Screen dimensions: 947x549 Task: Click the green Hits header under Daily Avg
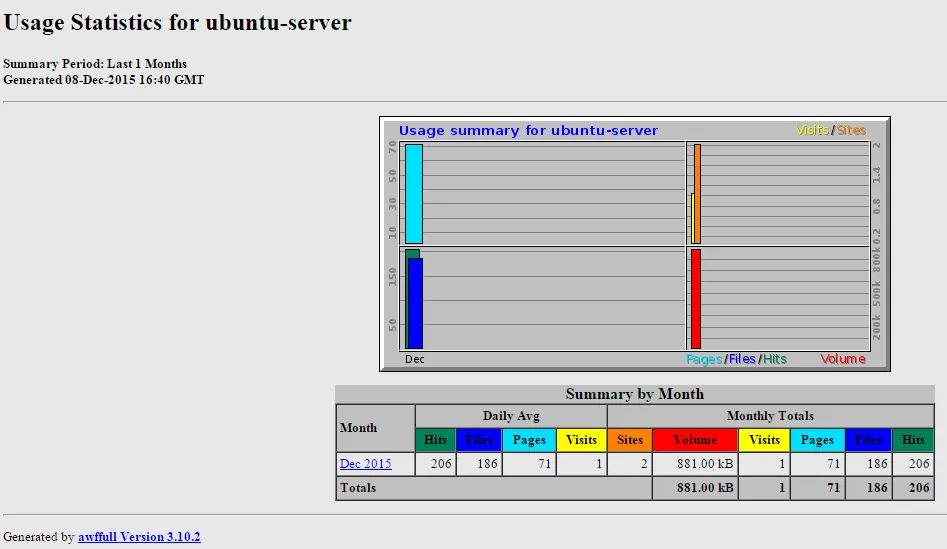(x=435, y=440)
